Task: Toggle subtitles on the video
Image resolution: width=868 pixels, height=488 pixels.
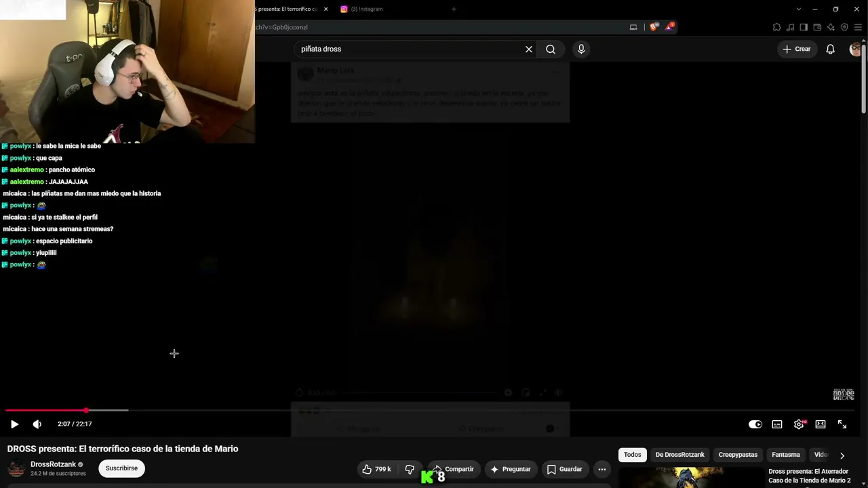Action: [x=777, y=424]
